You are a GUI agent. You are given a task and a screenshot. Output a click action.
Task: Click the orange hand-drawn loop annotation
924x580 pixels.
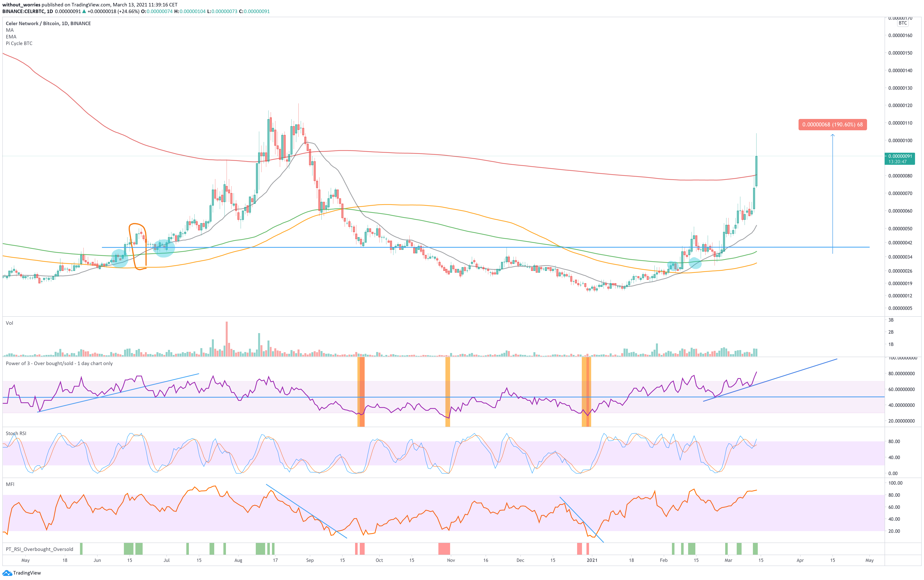(x=138, y=246)
